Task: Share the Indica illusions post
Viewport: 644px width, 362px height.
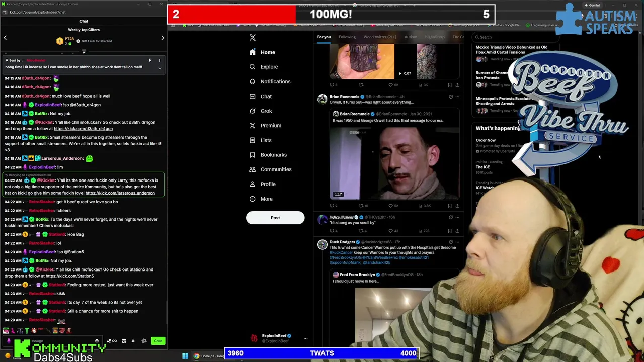Action: click(x=457, y=231)
